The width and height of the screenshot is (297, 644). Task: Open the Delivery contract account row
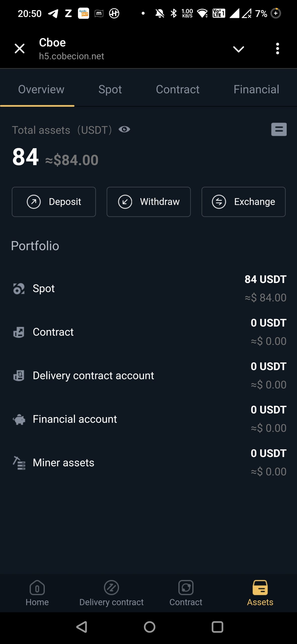pyautogui.click(x=148, y=376)
